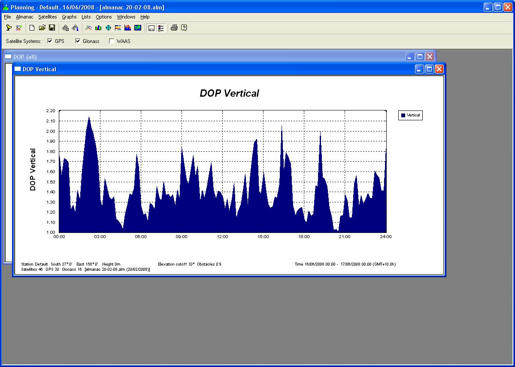Open the File menu
This screenshot has height=367, width=515.
[7, 17]
